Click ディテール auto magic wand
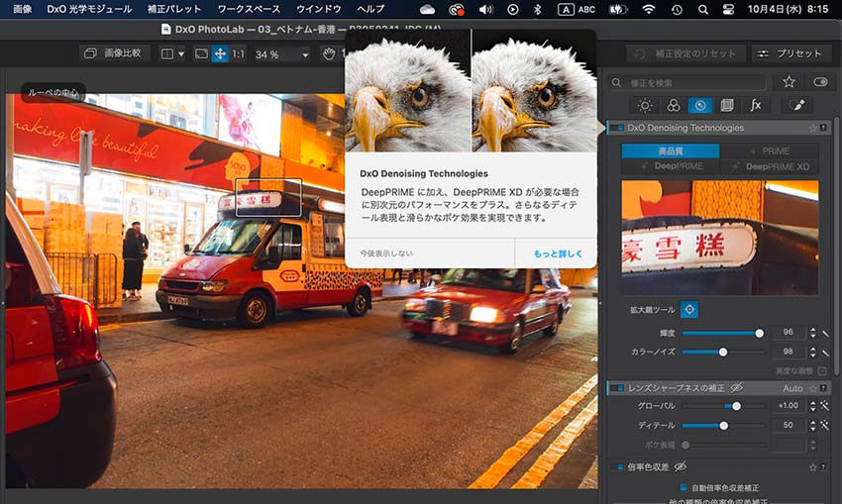This screenshot has height=504, width=842. click(x=825, y=425)
